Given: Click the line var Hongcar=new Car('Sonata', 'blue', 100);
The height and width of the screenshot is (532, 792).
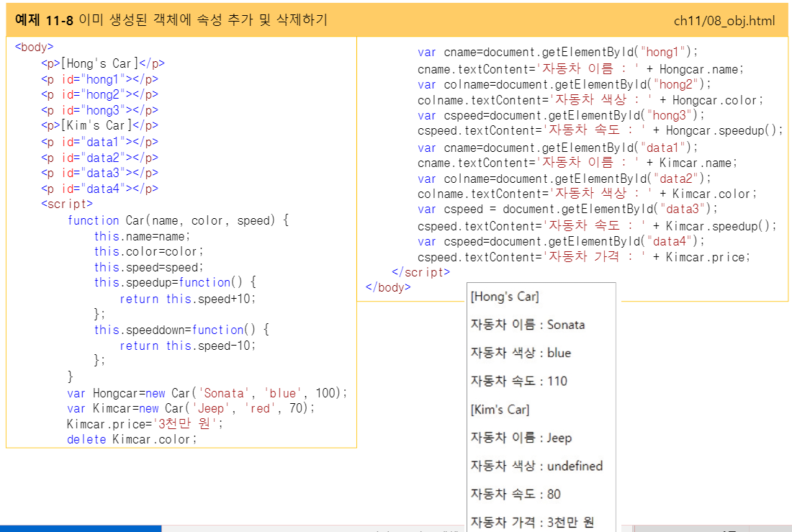Looking at the screenshot, I should pos(207,393).
